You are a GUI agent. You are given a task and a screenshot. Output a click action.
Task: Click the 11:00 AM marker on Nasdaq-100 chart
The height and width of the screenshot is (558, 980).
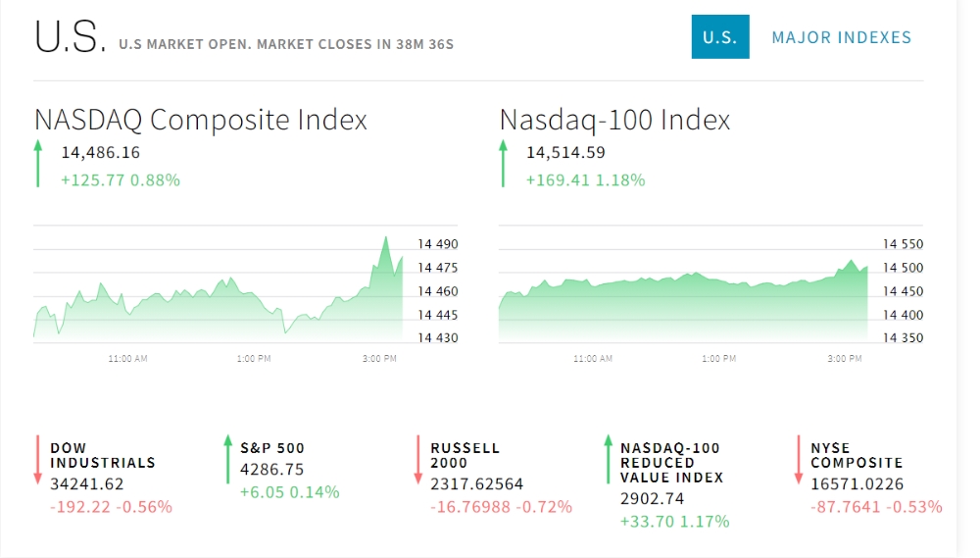point(593,359)
